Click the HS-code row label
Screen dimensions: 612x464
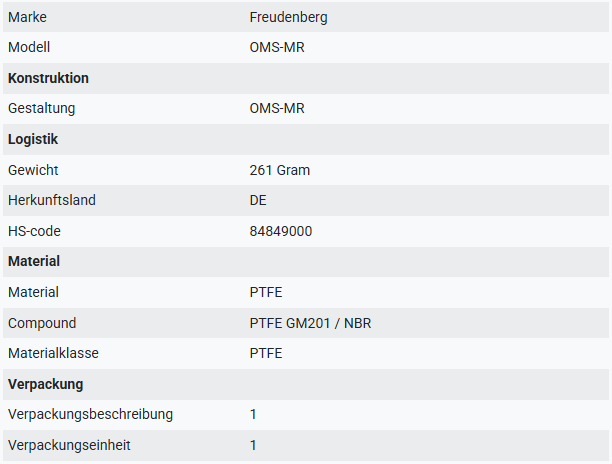click(x=34, y=231)
